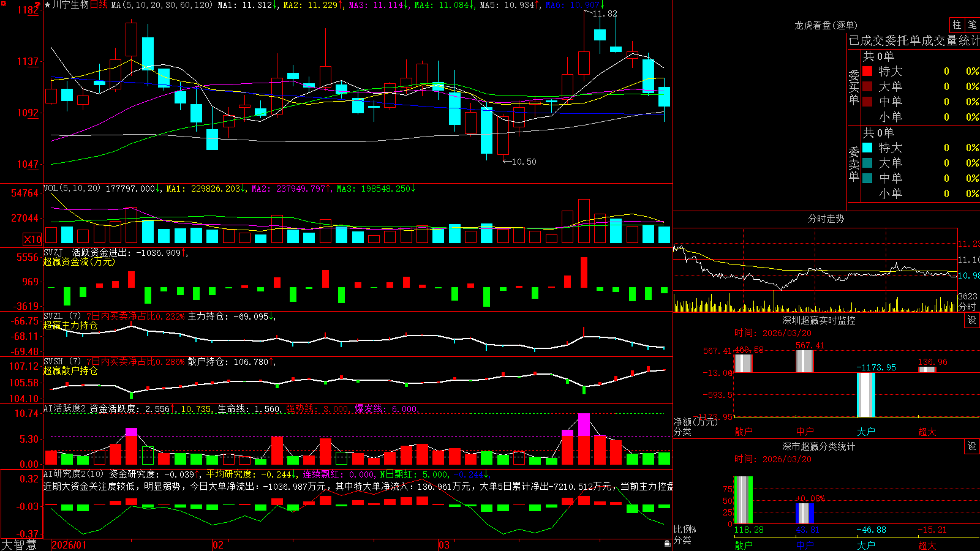Click the 分时走势 panel title
This screenshot has height=551, width=980.
coord(826,219)
